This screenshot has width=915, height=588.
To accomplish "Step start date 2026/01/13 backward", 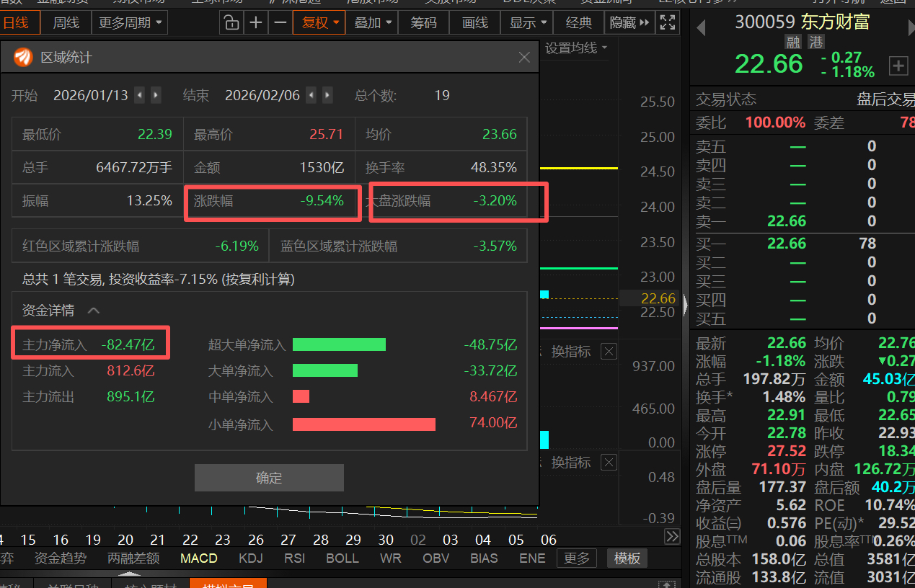I will point(139,95).
